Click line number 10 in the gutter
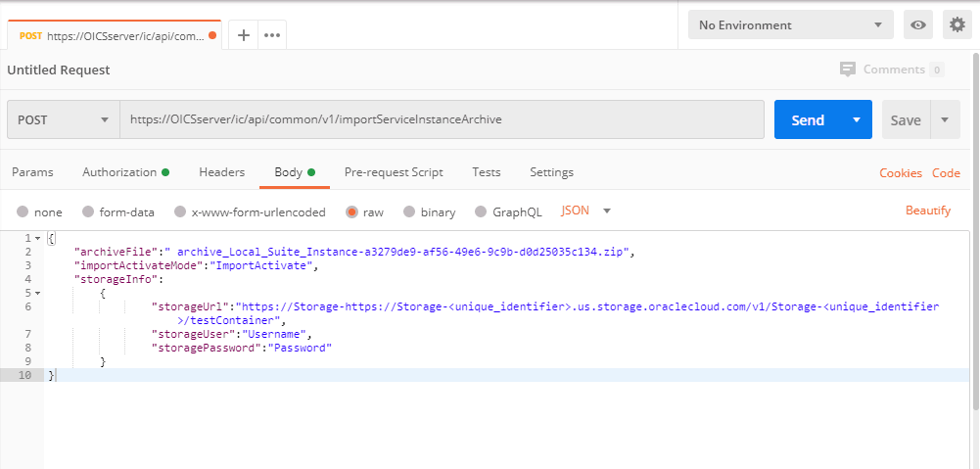 tap(26, 375)
